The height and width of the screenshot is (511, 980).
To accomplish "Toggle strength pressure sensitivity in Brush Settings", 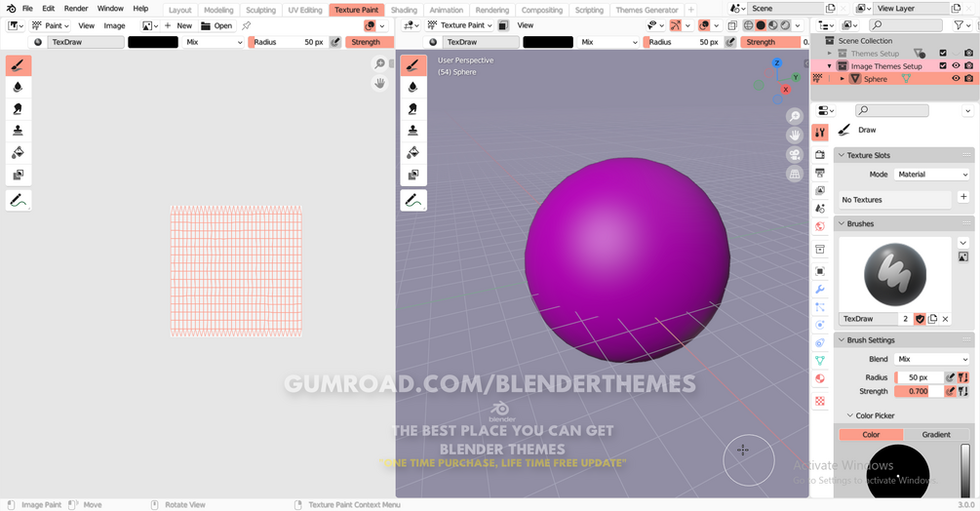I will (x=950, y=391).
